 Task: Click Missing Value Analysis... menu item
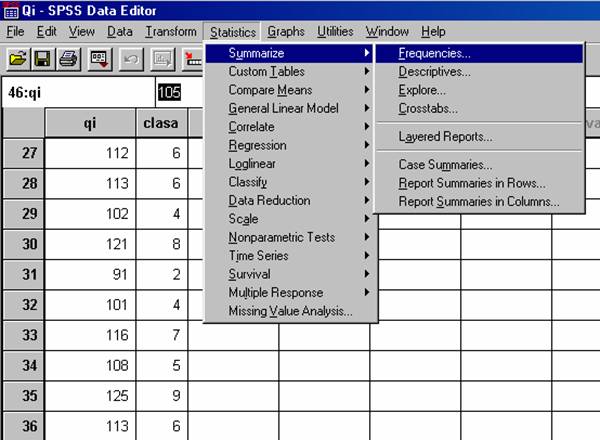tap(290, 311)
